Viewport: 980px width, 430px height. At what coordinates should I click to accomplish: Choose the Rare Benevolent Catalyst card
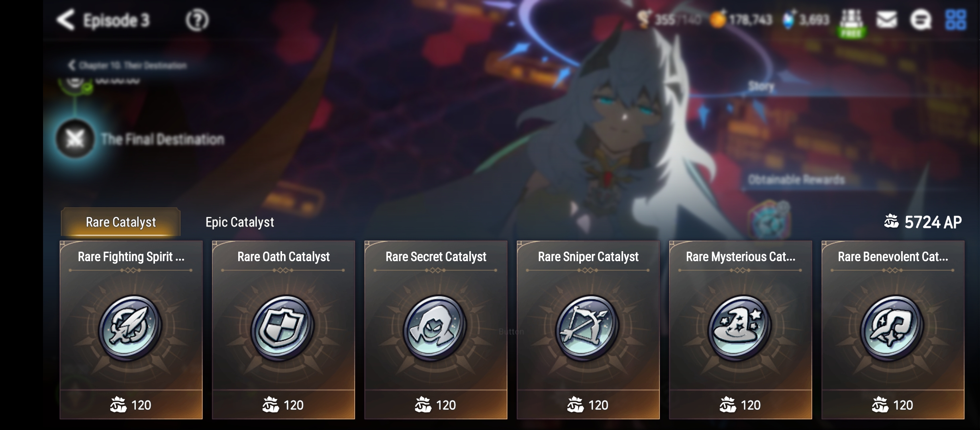[x=893, y=330]
